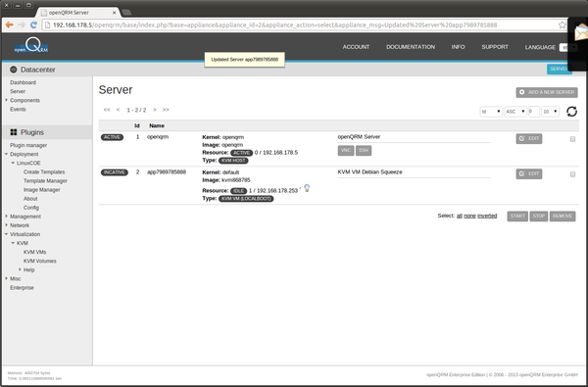Screen dimensions: 588x387
Task: Click the SSH button
Action: point(364,150)
